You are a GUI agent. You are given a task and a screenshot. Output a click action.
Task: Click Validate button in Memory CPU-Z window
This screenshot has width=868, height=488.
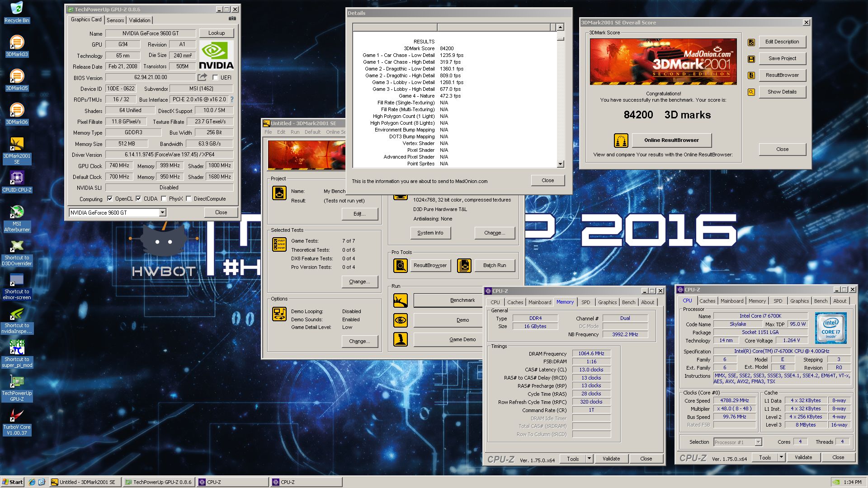[611, 459]
